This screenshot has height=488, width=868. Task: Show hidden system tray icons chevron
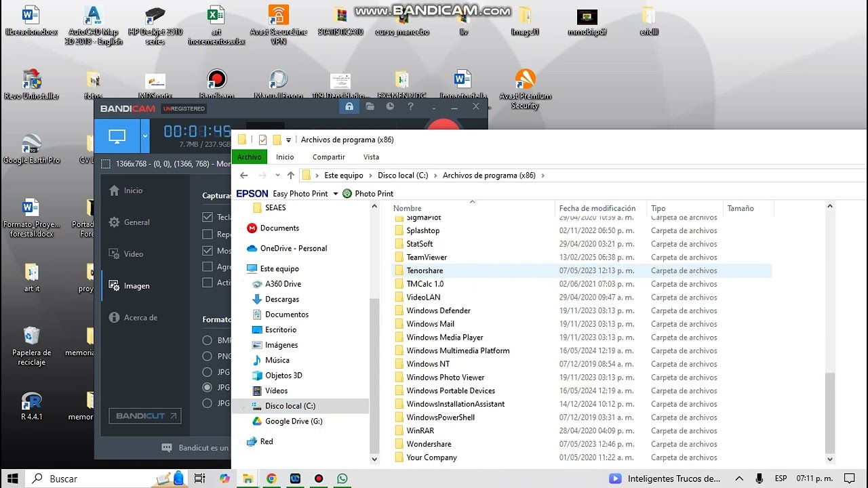tap(740, 479)
